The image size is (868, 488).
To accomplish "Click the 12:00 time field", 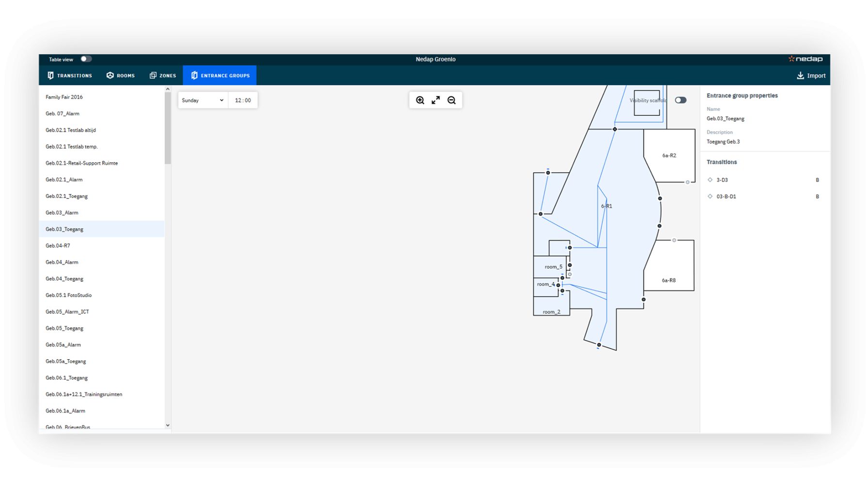I will [x=243, y=100].
